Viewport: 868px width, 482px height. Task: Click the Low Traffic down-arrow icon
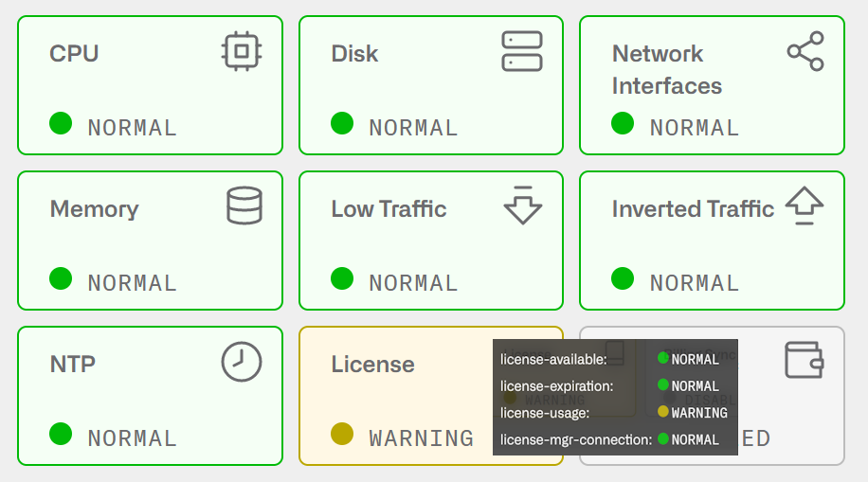point(522,205)
